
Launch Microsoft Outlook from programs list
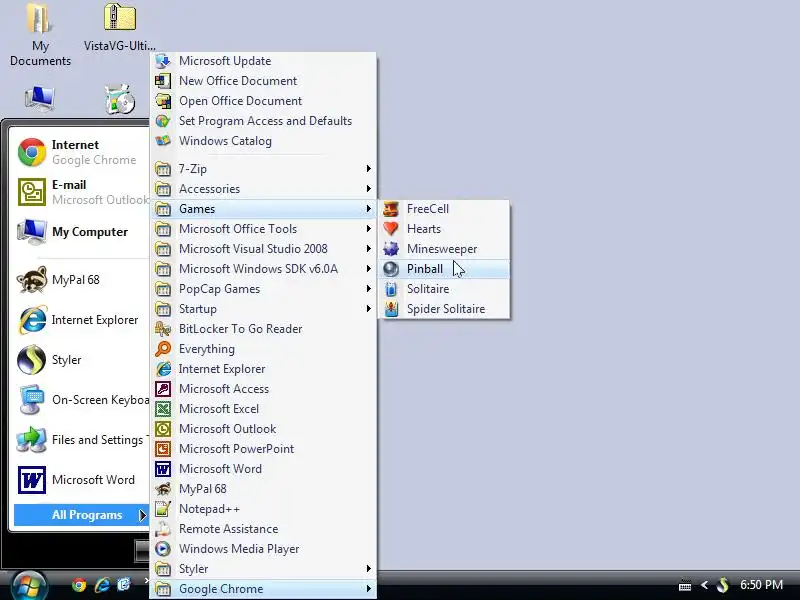pyautogui.click(x=264, y=429)
